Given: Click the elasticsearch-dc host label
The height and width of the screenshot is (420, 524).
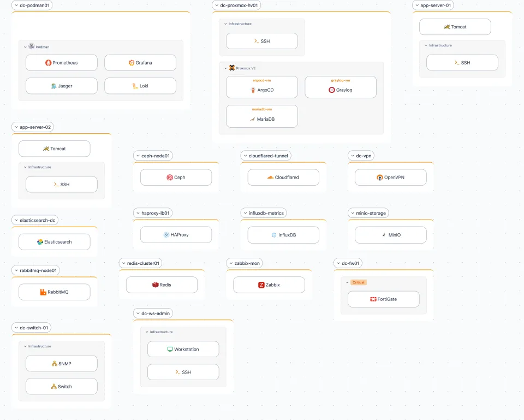Looking at the screenshot, I should click(x=38, y=220).
